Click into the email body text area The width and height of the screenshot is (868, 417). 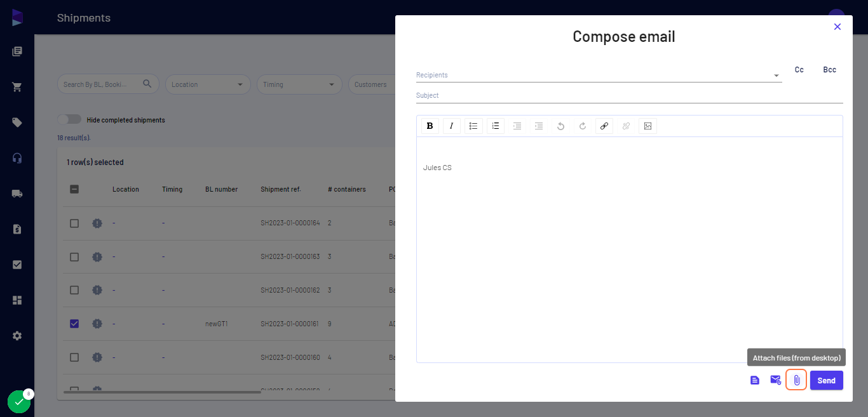[x=630, y=249]
